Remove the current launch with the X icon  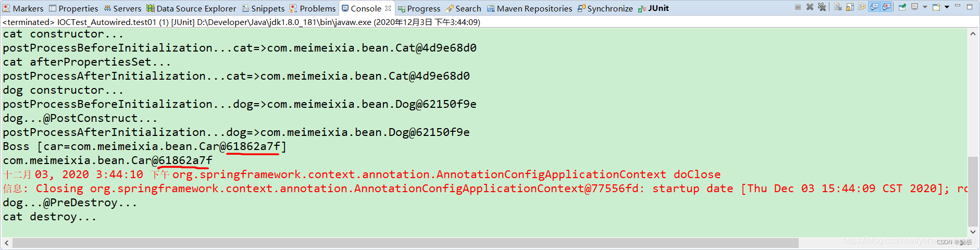[810, 7]
